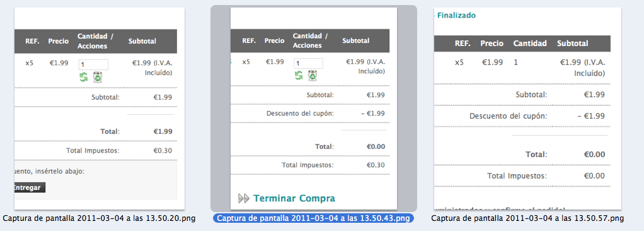Screen dimensions: 644x231
Task: Select thumbnail captured at 13.50.43
Action: coord(314,109)
